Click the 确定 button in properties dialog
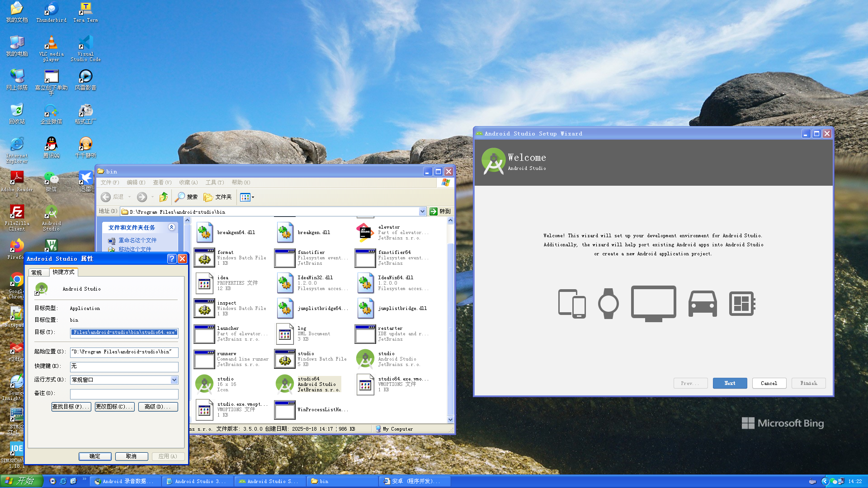 (95, 456)
